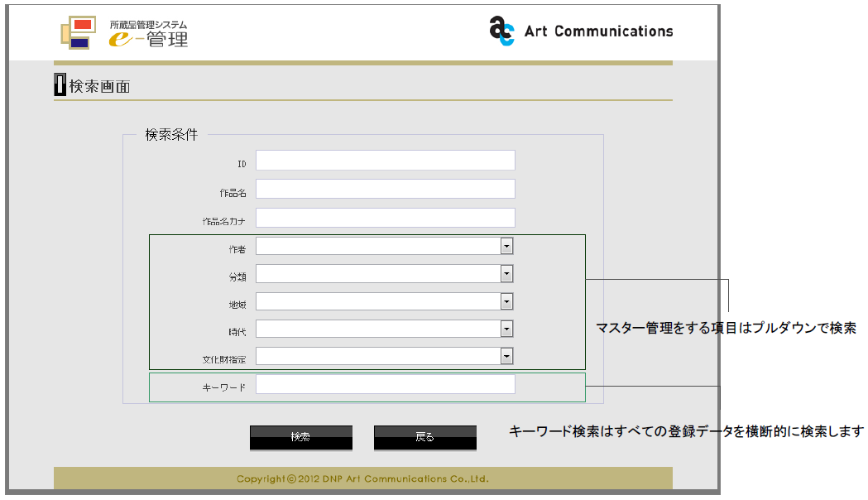Open the 作者 dropdown list
The width and height of the screenshot is (868, 500).
point(506,246)
